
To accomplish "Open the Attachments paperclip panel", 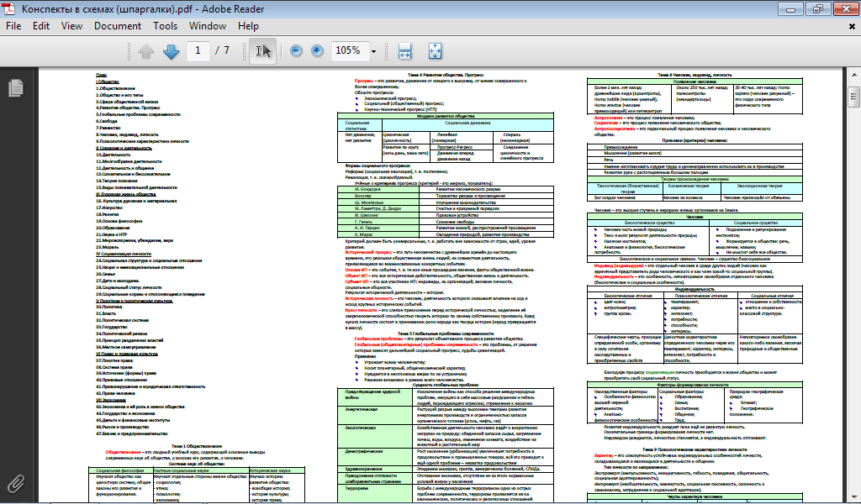I will tap(16, 483).
